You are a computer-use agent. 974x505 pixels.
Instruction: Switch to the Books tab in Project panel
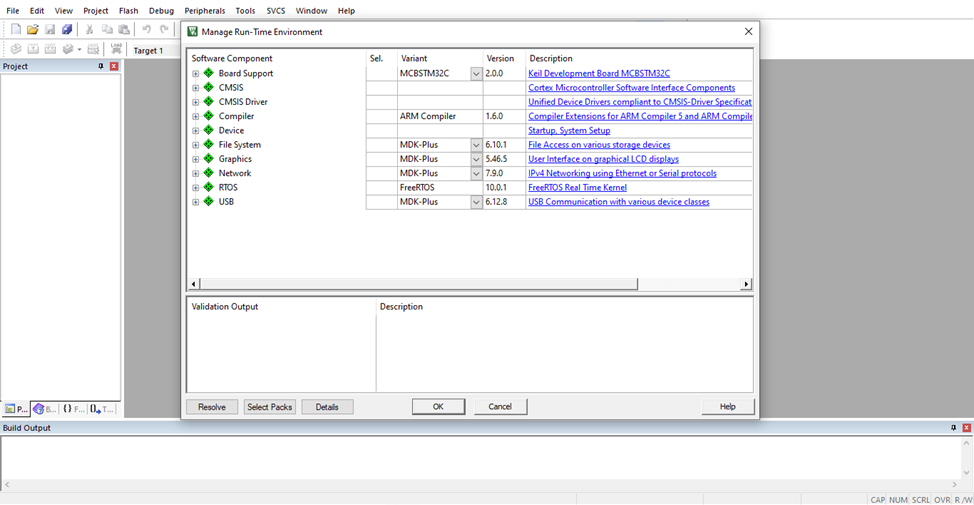pyautogui.click(x=45, y=409)
